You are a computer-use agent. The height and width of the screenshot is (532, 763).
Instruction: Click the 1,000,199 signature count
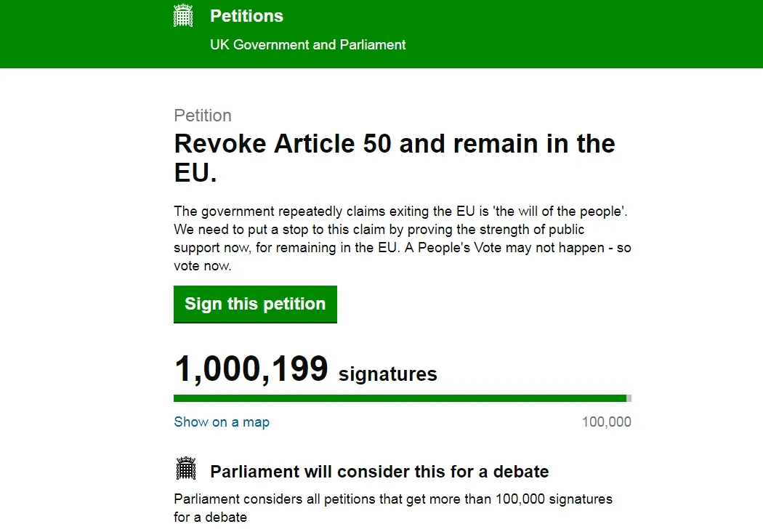[251, 369]
